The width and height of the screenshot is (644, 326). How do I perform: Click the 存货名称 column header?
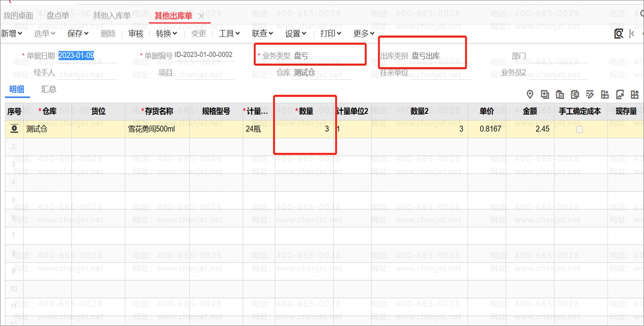[157, 112]
